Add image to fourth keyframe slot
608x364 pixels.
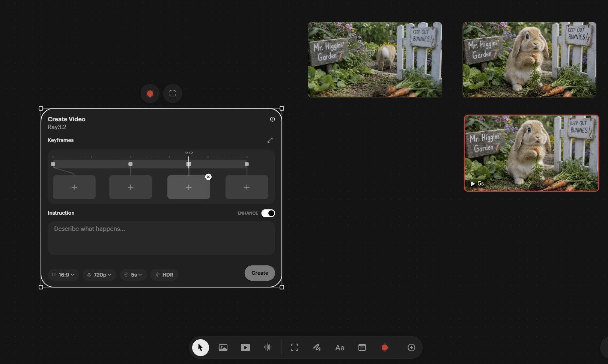click(247, 187)
